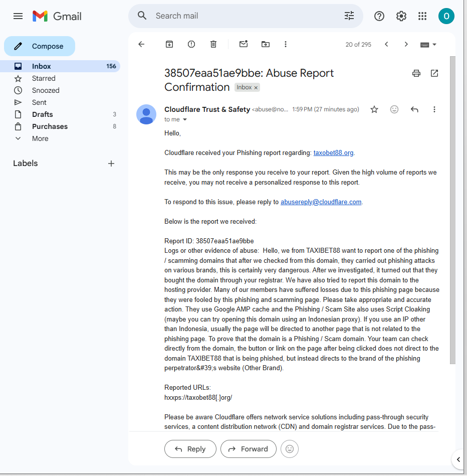Print all with printer icon
The image size is (467, 476).
416,73
